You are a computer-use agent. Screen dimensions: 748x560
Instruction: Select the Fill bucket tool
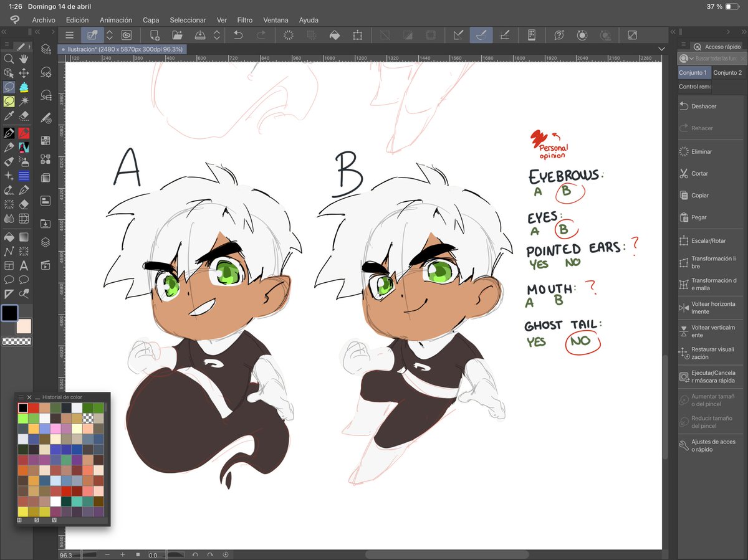click(x=9, y=237)
